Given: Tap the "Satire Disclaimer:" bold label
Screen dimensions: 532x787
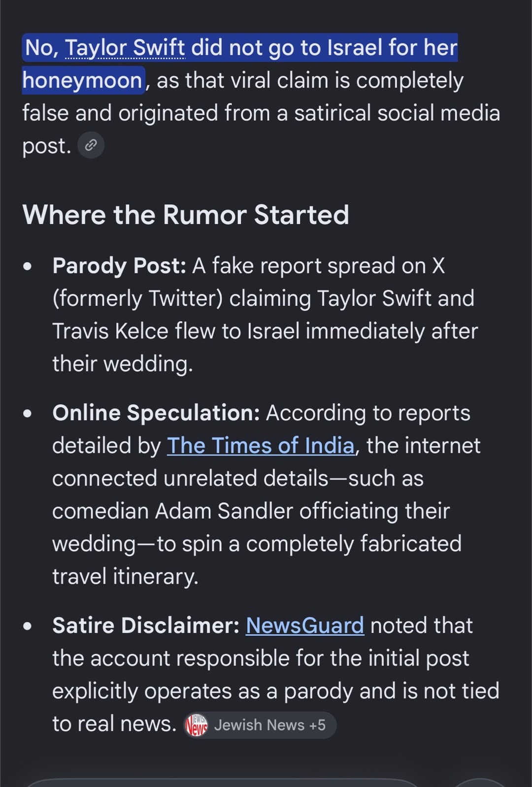Looking at the screenshot, I should (x=146, y=625).
